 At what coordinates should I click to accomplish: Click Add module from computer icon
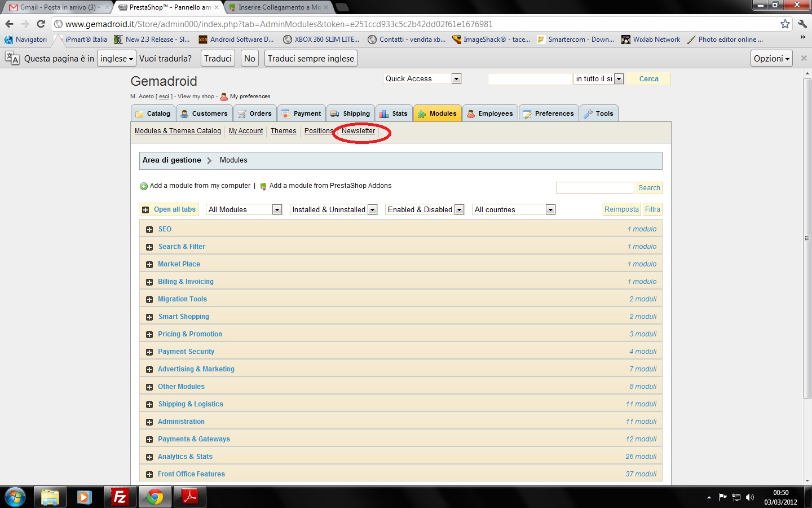pyautogui.click(x=144, y=186)
